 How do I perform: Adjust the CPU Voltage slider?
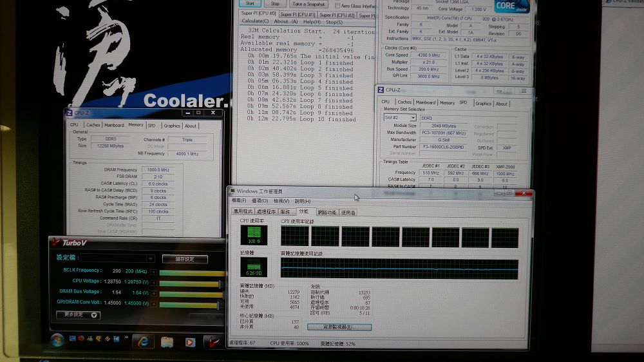click(191, 283)
